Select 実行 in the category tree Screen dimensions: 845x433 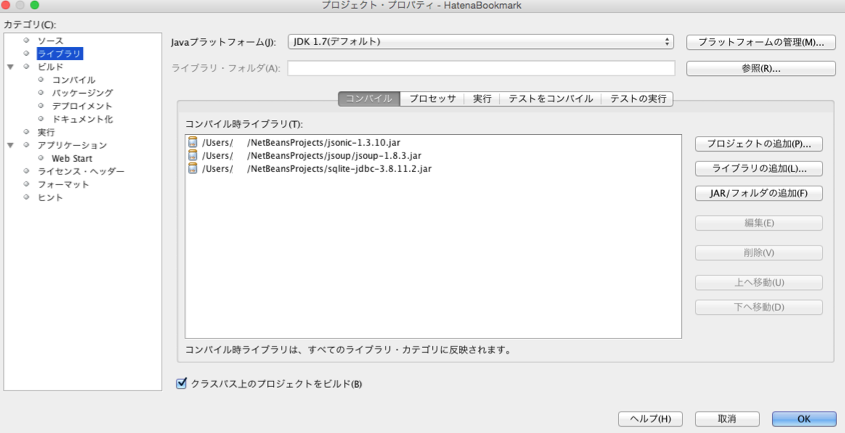coord(46,132)
